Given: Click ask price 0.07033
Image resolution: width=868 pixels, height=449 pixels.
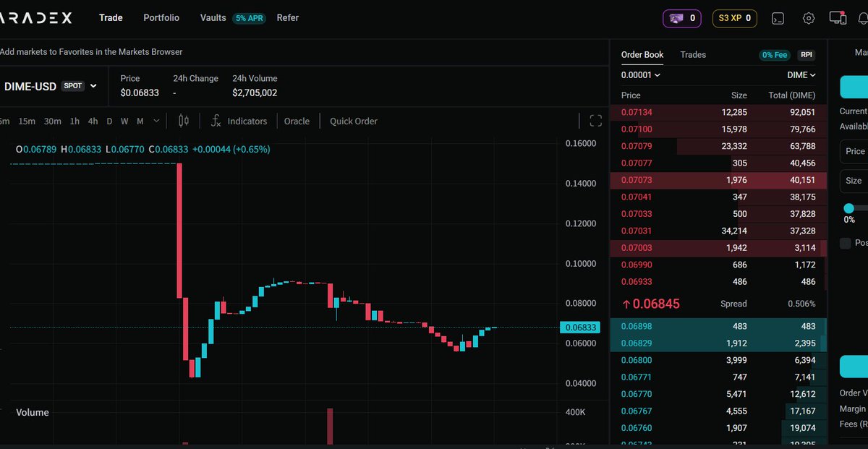Looking at the screenshot, I should tap(636, 214).
